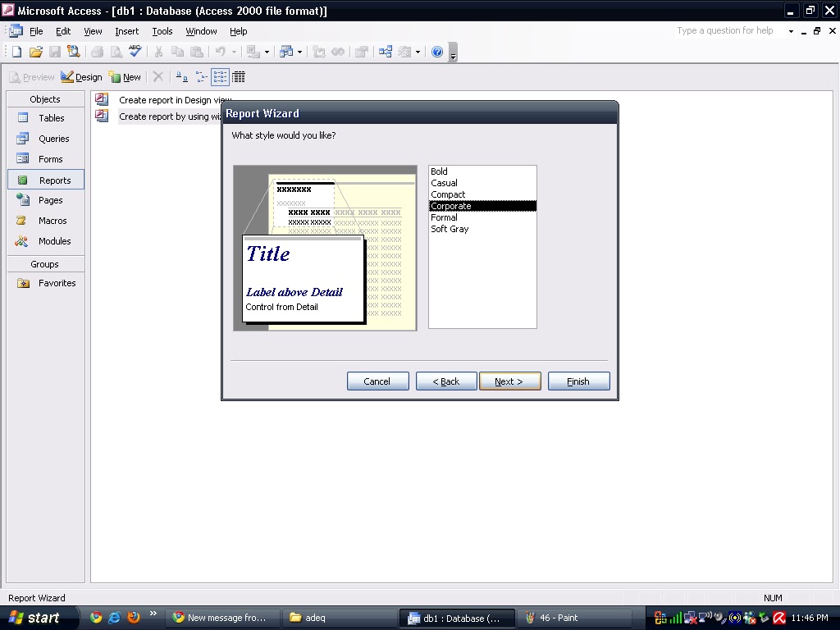Image resolution: width=840 pixels, height=630 pixels.
Task: Click the Design button
Action: pyautogui.click(x=81, y=76)
